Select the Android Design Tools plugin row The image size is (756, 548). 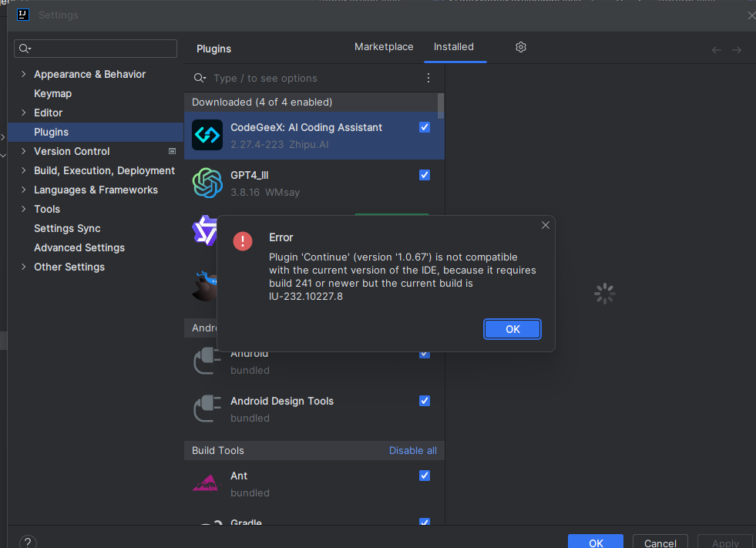[314, 409]
